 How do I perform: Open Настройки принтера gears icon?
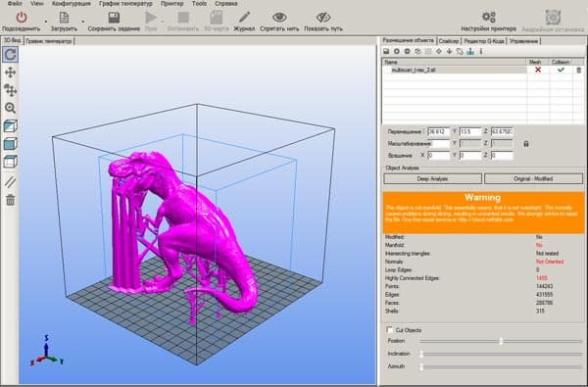[x=489, y=17]
